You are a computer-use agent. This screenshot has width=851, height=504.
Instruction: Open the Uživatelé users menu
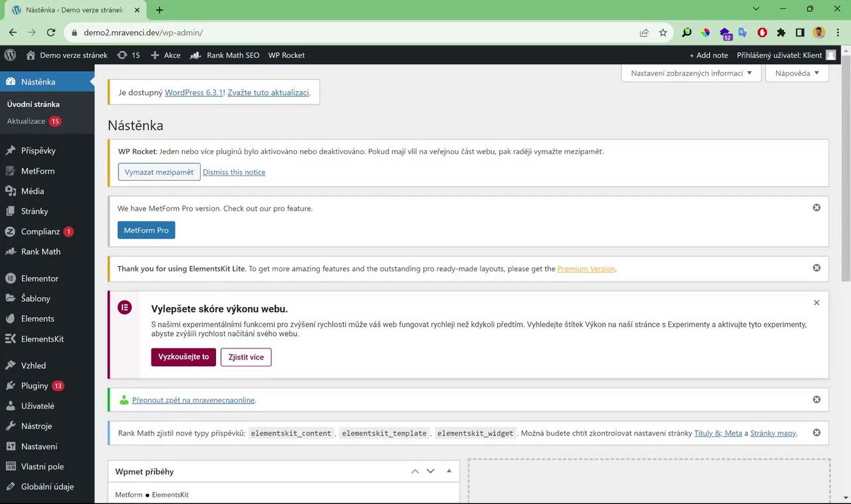tap(47, 406)
